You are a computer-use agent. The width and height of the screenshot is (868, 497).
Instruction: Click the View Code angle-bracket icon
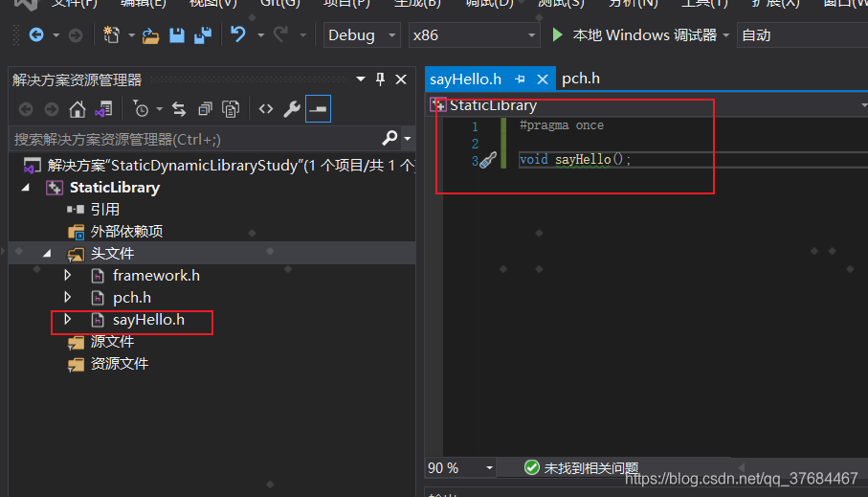pyautogui.click(x=266, y=109)
